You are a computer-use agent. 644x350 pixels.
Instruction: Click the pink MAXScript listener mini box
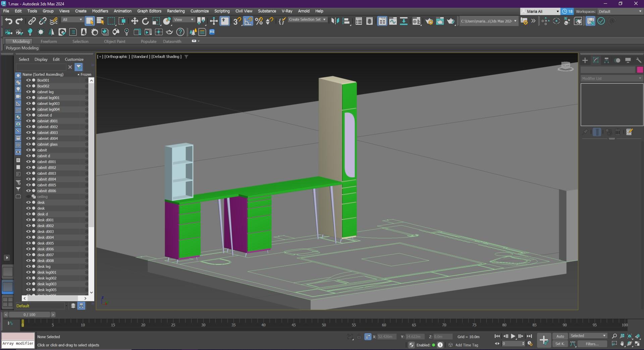(18, 336)
